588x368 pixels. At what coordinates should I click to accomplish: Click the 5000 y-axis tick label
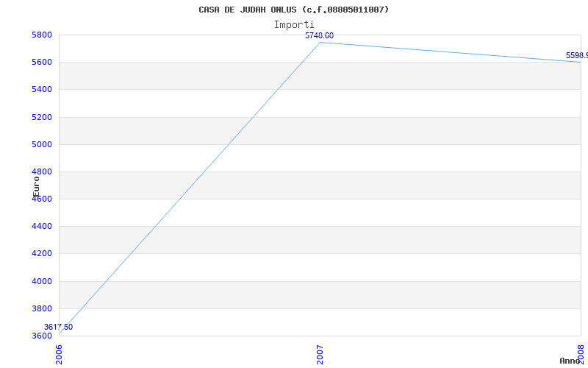click(x=40, y=144)
